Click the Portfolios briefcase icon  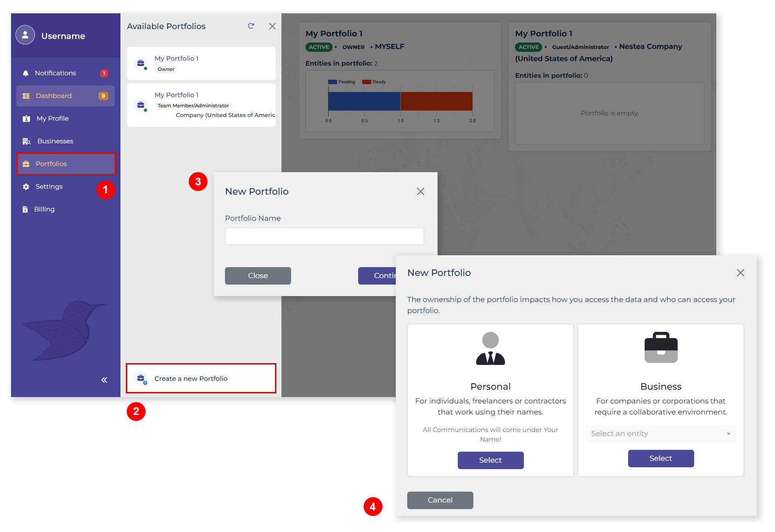tap(26, 164)
